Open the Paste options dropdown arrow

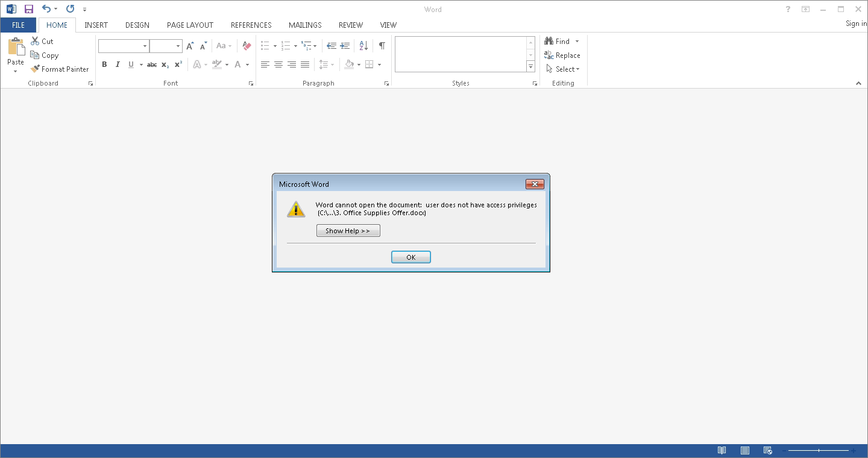[16, 71]
